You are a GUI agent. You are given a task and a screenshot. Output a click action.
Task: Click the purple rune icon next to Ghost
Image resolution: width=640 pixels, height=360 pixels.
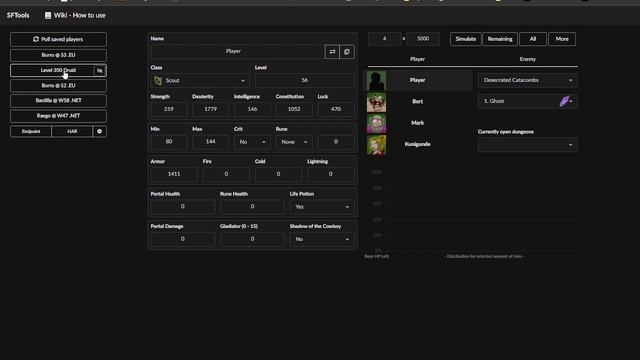pyautogui.click(x=564, y=101)
